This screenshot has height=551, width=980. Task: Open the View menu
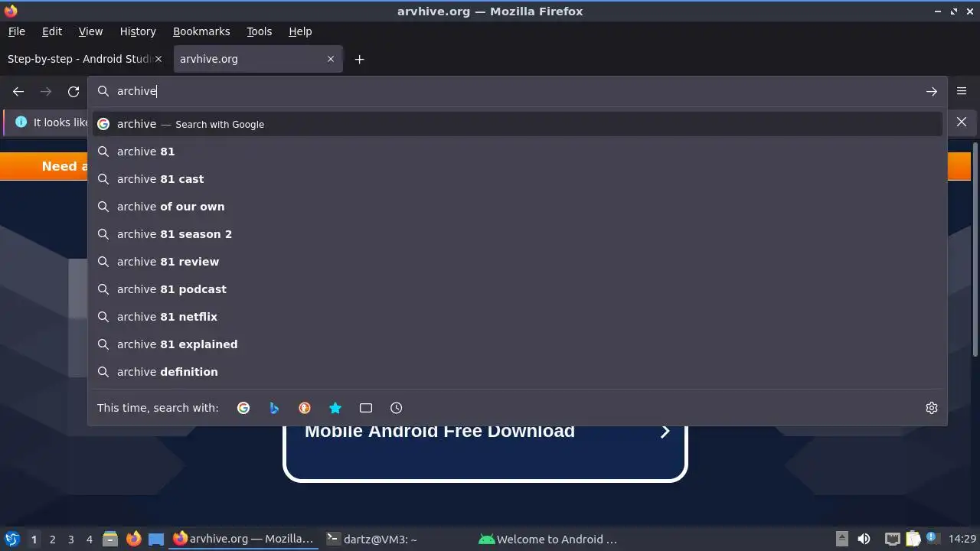(90, 31)
